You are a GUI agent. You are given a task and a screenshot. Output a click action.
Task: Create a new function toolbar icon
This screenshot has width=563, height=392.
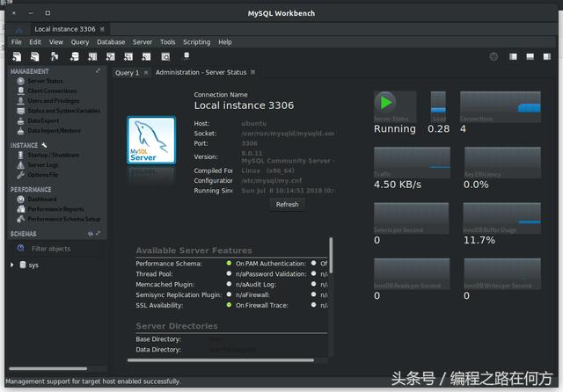coord(146,56)
